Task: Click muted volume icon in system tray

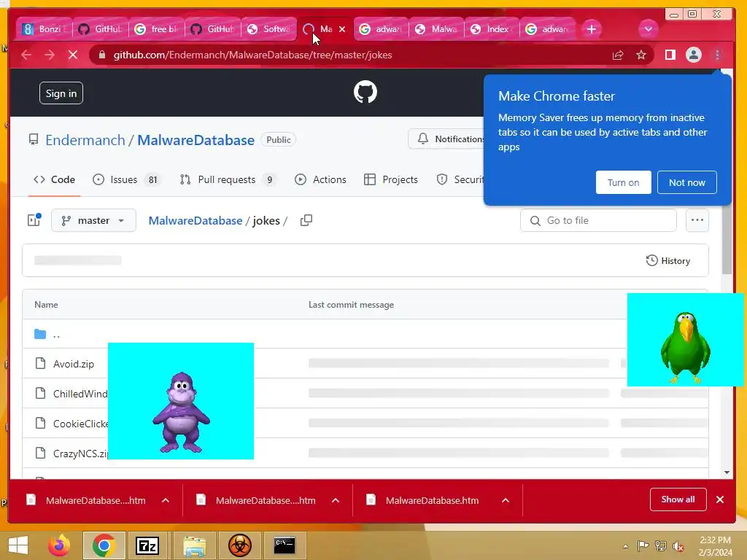Action: (678, 546)
